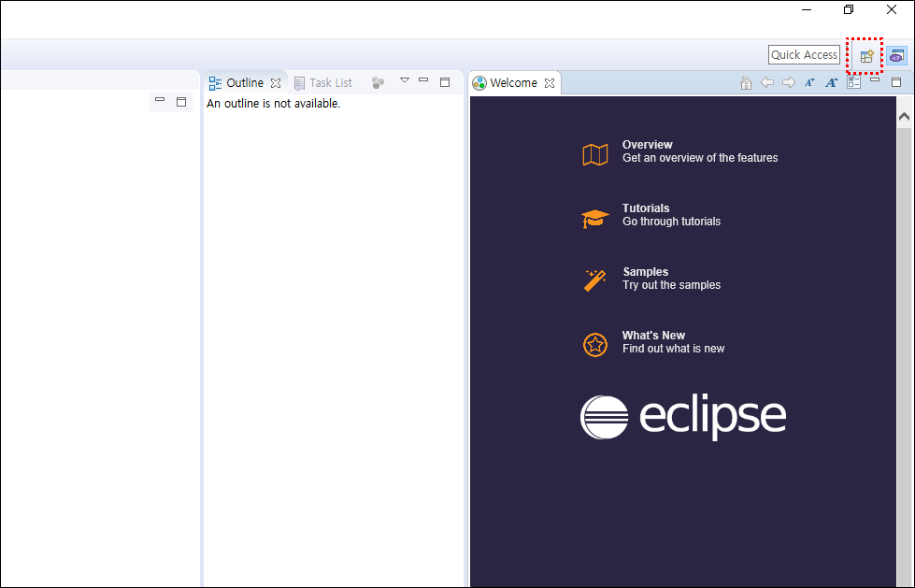Screen dimensions: 915x588
Task: Magnify Welcome font size
Action: tap(832, 82)
